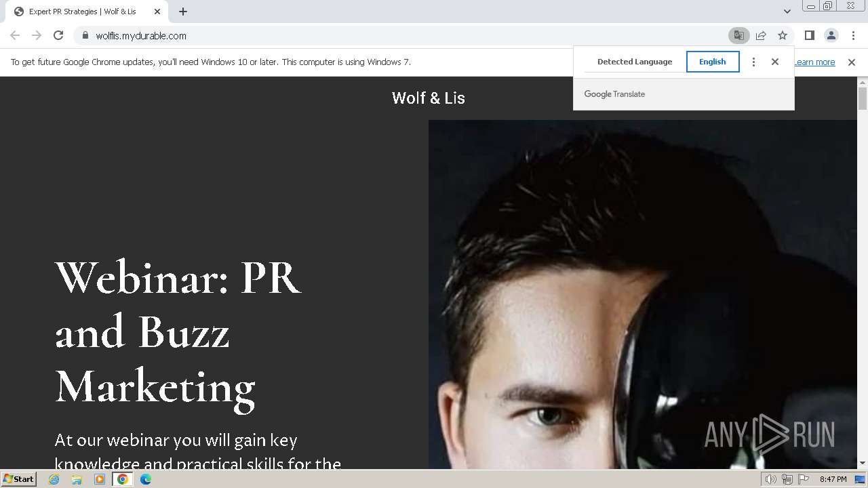The height and width of the screenshot is (488, 868).
Task: Select the Expert PR Strategies tab
Action: (x=87, y=12)
